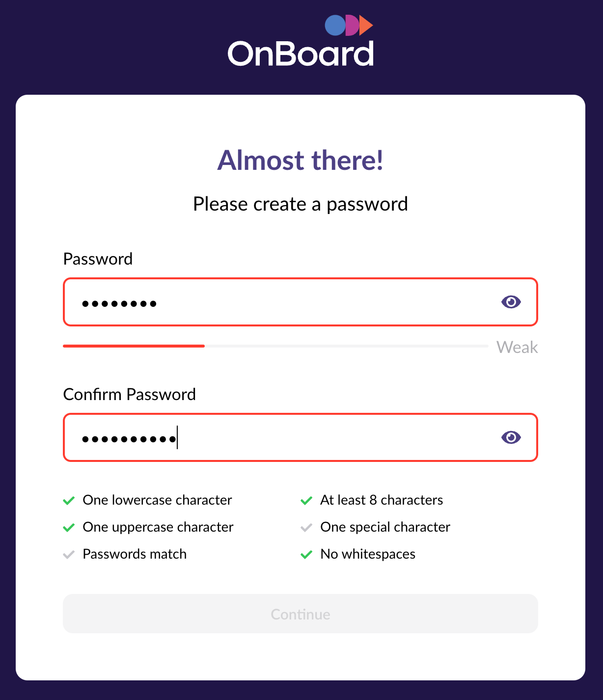603x700 pixels.
Task: Click the 'Passwords match' requirement text
Action: click(135, 554)
